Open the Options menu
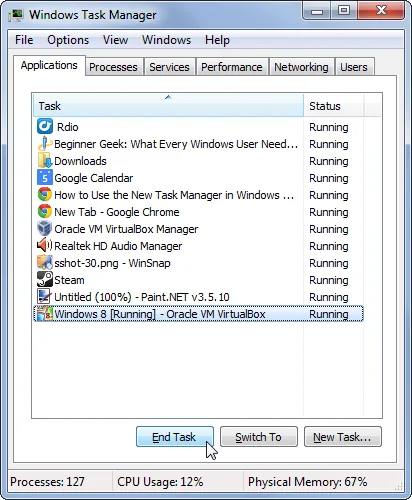This screenshot has width=412, height=500. (x=68, y=40)
